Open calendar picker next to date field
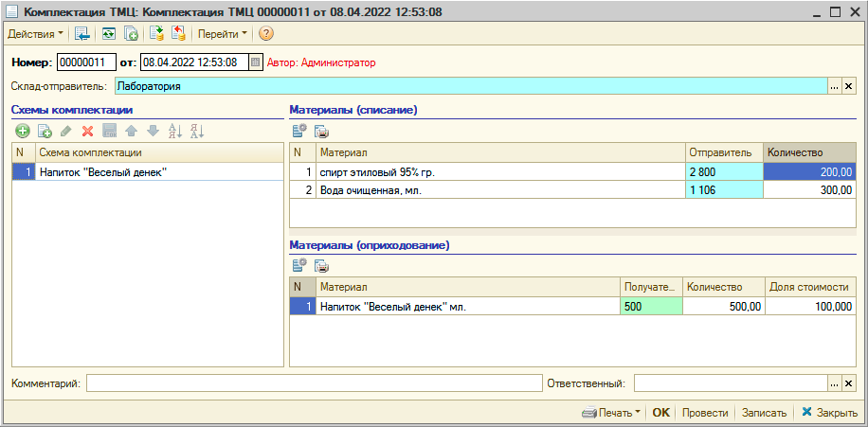This screenshot has height=427, width=868. (x=255, y=62)
